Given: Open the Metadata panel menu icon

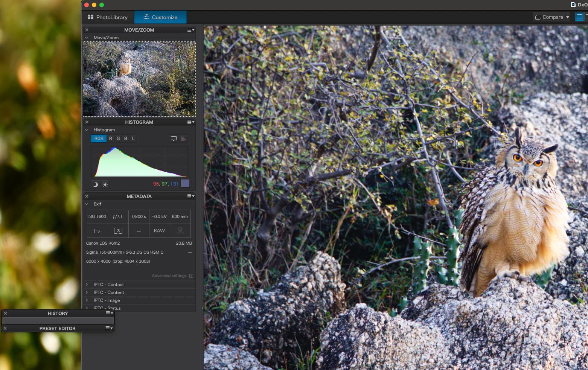Looking at the screenshot, I should [x=191, y=196].
